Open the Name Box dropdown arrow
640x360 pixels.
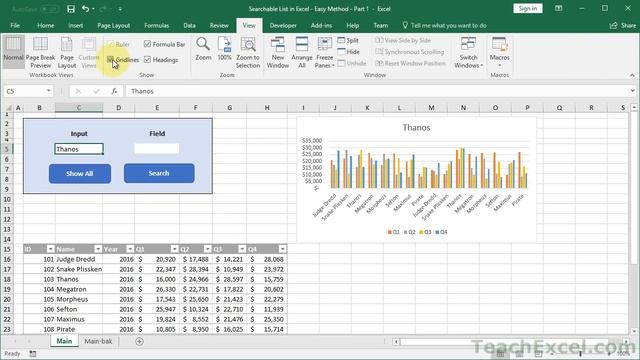pyautogui.click(x=49, y=91)
